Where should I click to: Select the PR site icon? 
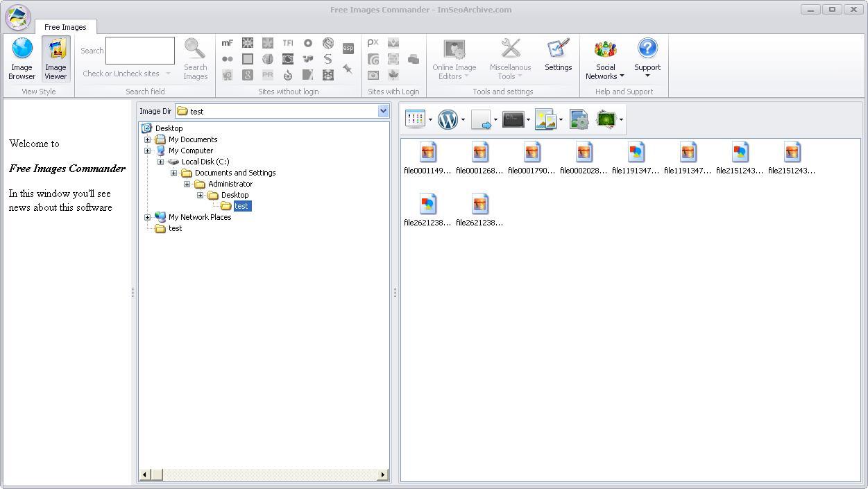click(x=267, y=74)
